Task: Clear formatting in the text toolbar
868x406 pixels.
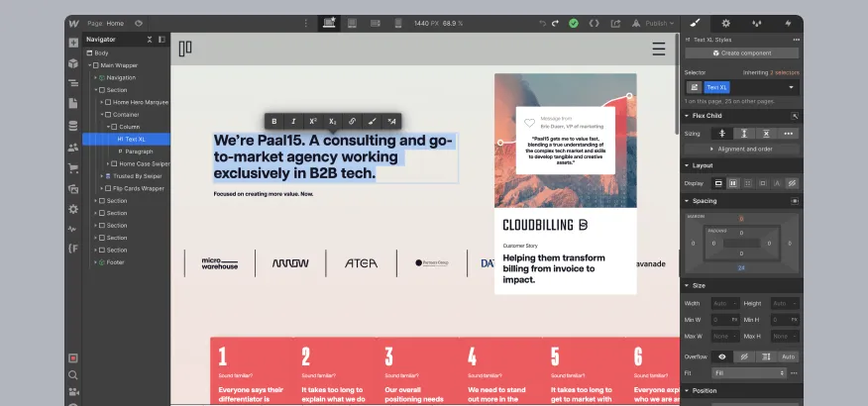Action: coord(391,122)
